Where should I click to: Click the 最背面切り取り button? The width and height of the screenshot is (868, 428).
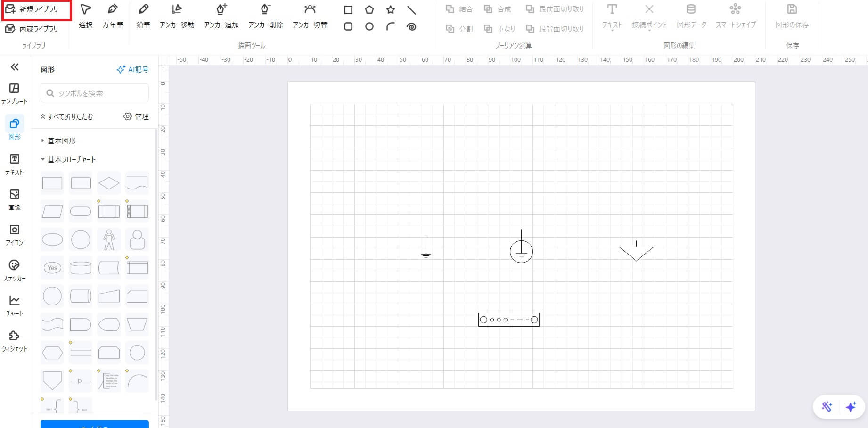point(555,29)
